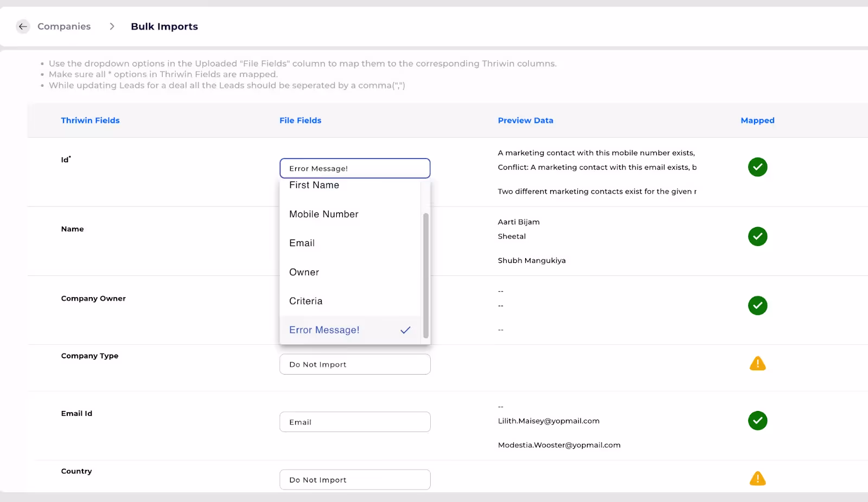Click the yellow warning icon for Company Type
The image size is (868, 502).
coord(757,363)
